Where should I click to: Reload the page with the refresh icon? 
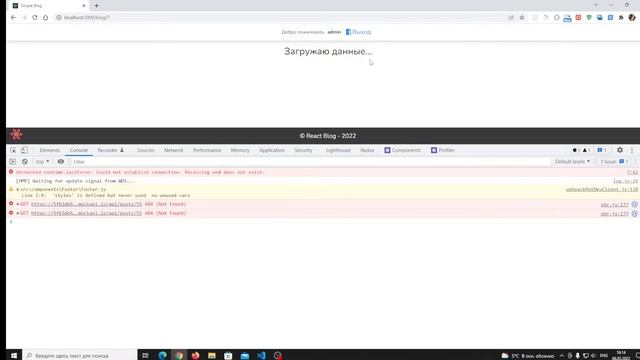tap(35, 18)
